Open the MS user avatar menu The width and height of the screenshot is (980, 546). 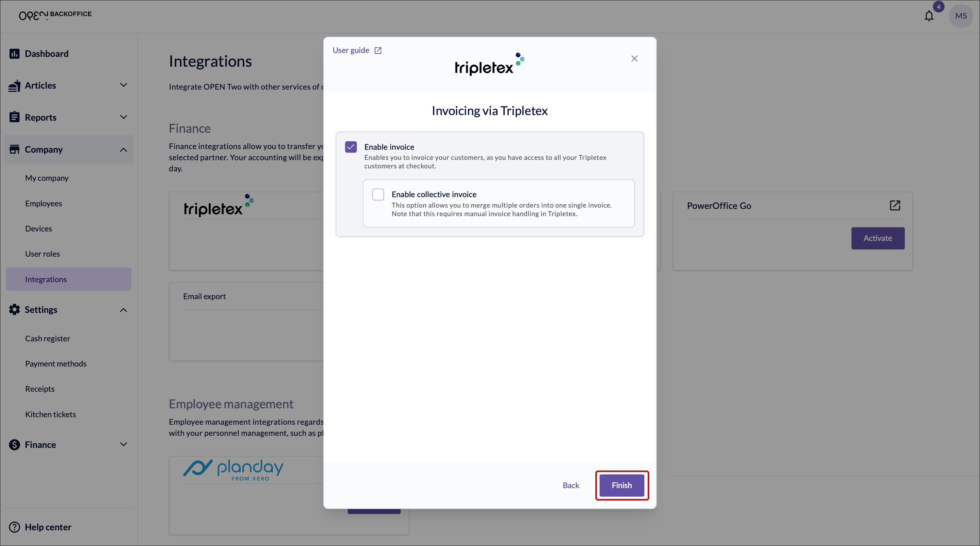(x=961, y=16)
